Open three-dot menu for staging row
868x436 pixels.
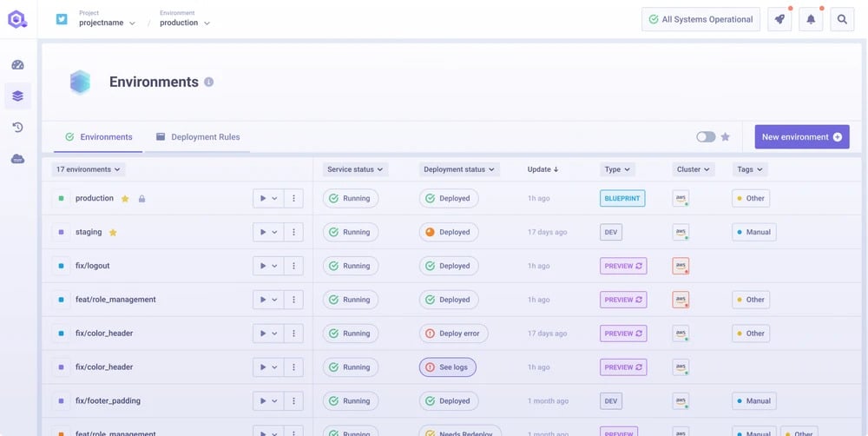pos(294,232)
